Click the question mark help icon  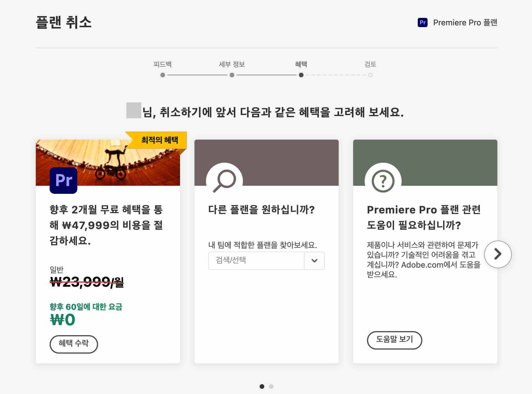(x=383, y=181)
